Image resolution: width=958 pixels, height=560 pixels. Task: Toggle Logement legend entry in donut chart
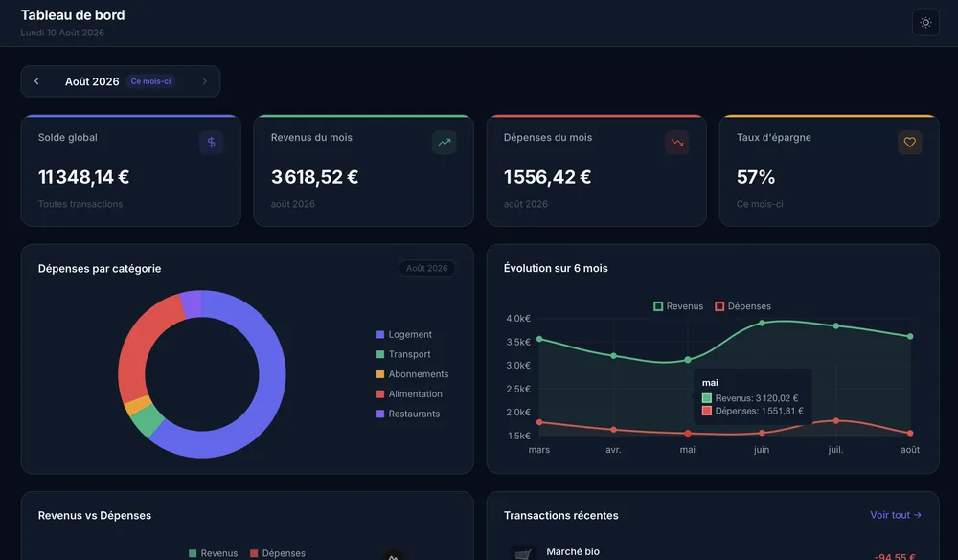(404, 335)
